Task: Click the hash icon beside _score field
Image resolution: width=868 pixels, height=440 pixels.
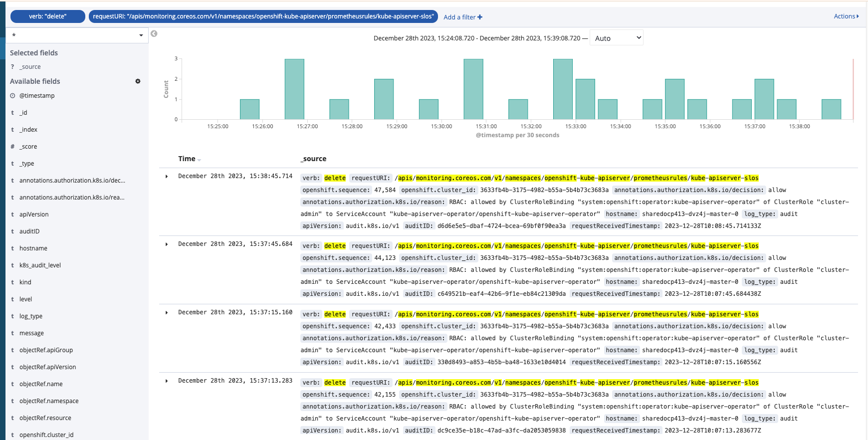Action: pos(12,147)
